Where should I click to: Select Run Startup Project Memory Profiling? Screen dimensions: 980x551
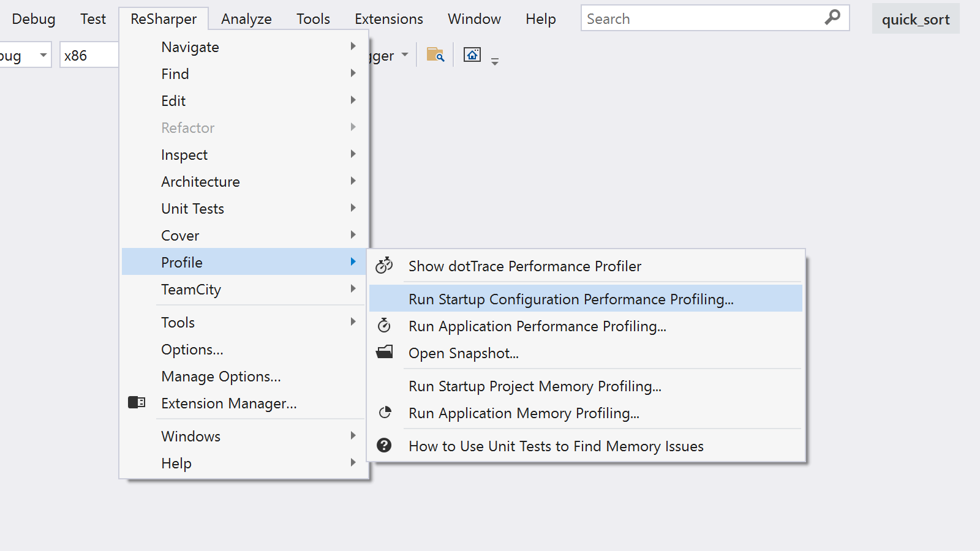point(586,386)
